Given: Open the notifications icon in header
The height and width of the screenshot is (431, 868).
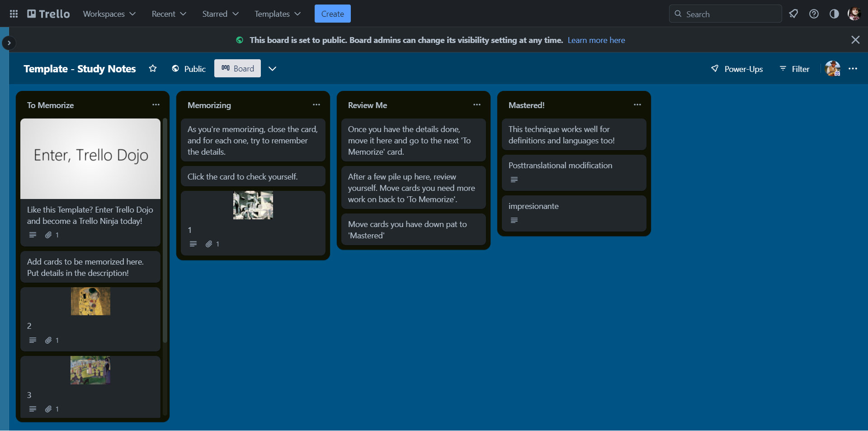Looking at the screenshot, I should point(793,14).
